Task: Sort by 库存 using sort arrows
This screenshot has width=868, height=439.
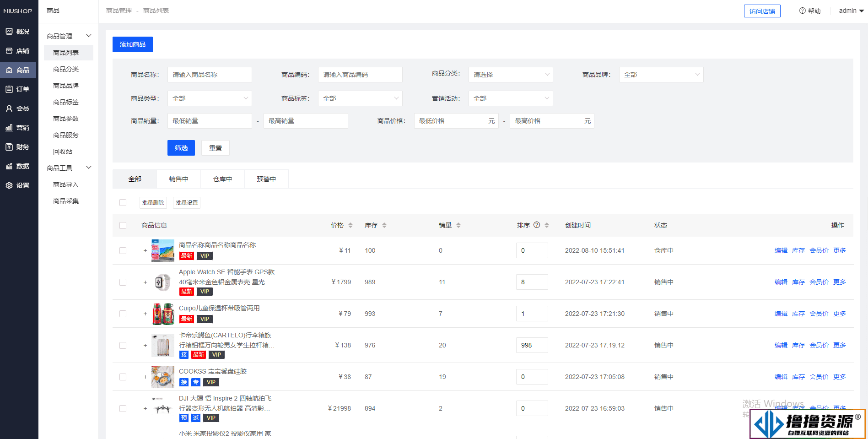Action: 384,225
